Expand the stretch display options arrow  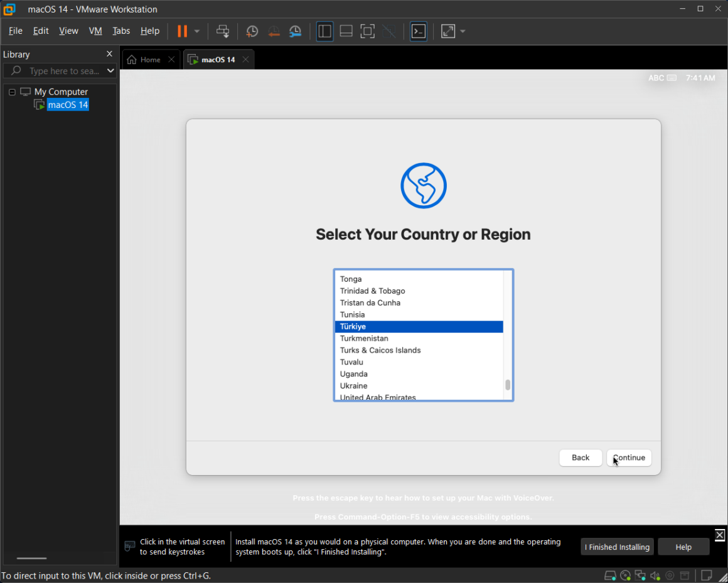click(x=463, y=31)
